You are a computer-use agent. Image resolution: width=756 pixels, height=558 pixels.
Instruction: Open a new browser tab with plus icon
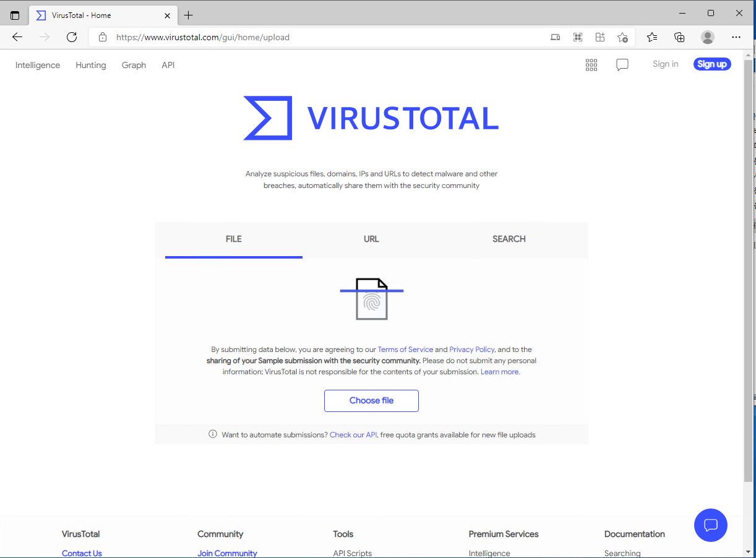[189, 15]
